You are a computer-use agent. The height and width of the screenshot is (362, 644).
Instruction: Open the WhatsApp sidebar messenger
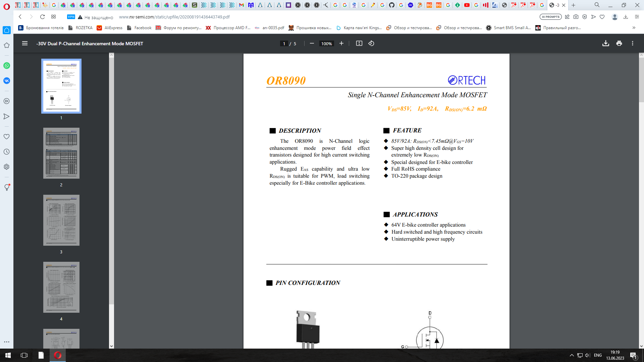(x=7, y=66)
